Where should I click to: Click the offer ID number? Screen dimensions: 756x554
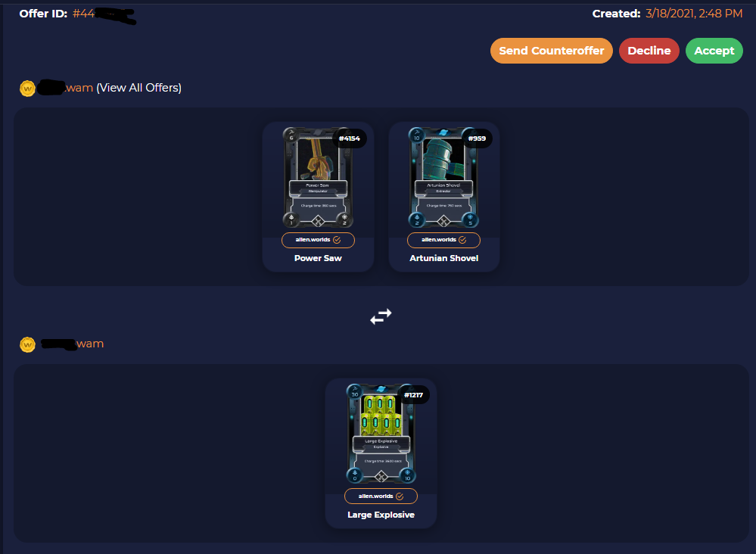[104, 14]
